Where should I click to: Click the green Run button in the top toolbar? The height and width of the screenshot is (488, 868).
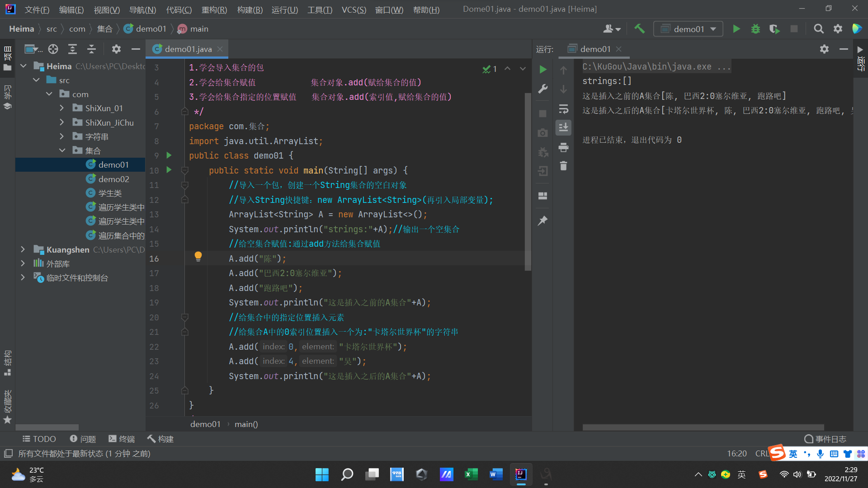tap(736, 29)
